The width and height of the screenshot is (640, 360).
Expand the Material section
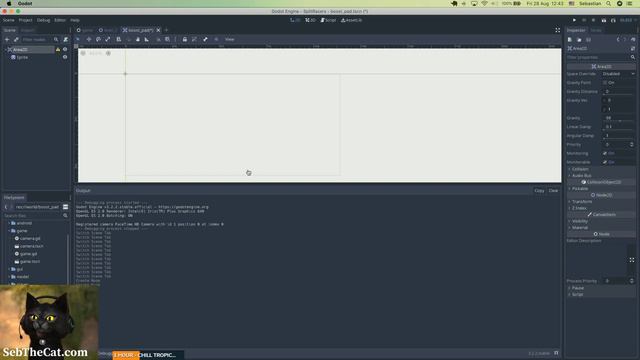pyautogui.click(x=580, y=228)
